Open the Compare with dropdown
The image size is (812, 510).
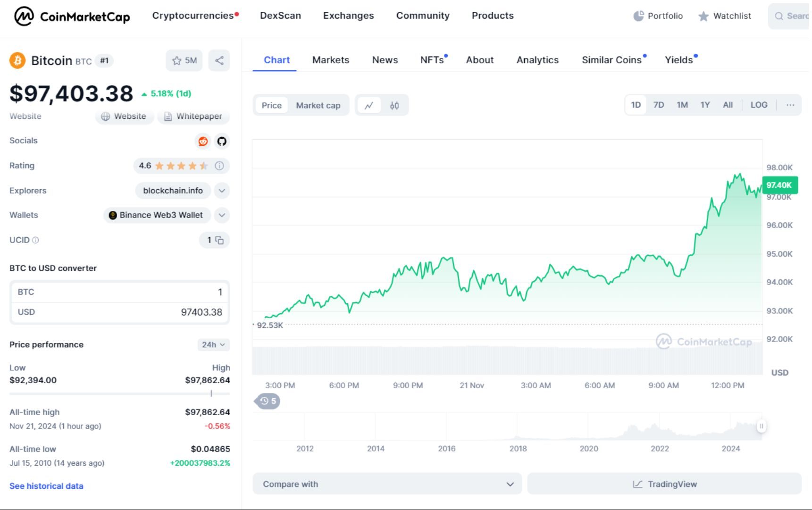(387, 484)
